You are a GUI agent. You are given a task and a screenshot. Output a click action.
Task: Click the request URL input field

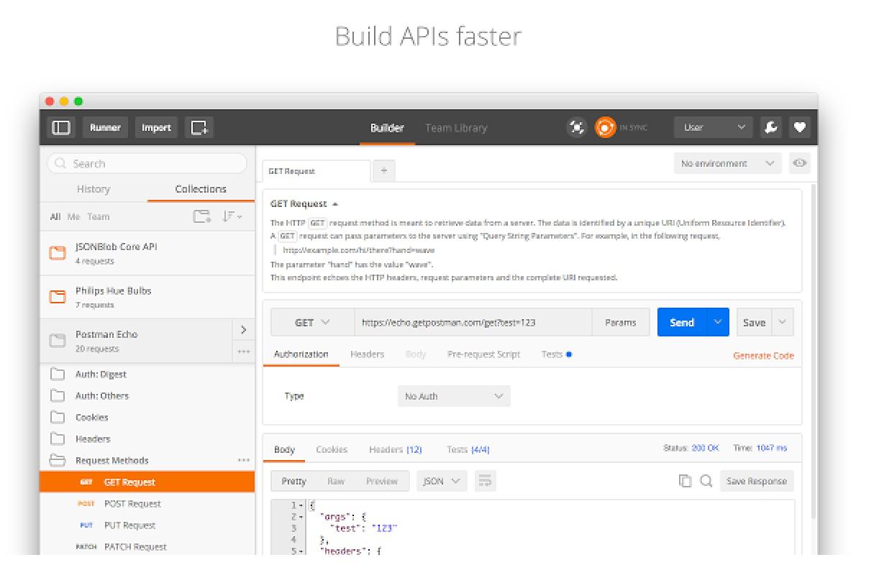pos(473,323)
